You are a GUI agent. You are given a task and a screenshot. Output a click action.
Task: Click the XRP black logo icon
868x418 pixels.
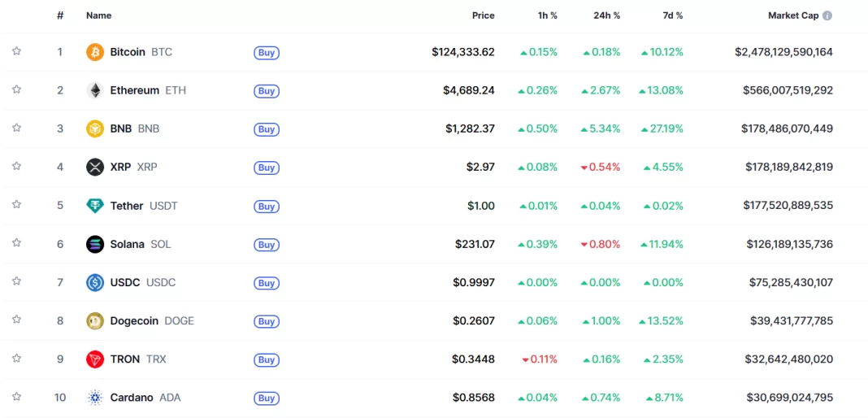coord(95,167)
